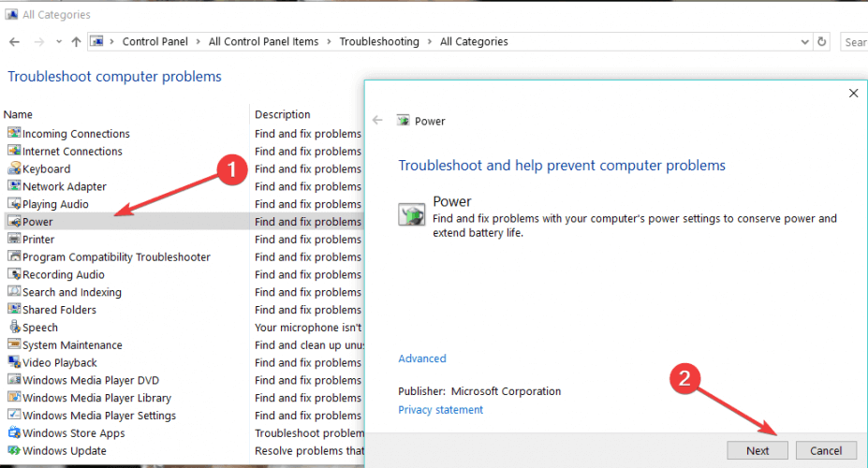Click the Search box in Control Panel
The width and height of the screenshot is (868, 468).
click(x=854, y=41)
